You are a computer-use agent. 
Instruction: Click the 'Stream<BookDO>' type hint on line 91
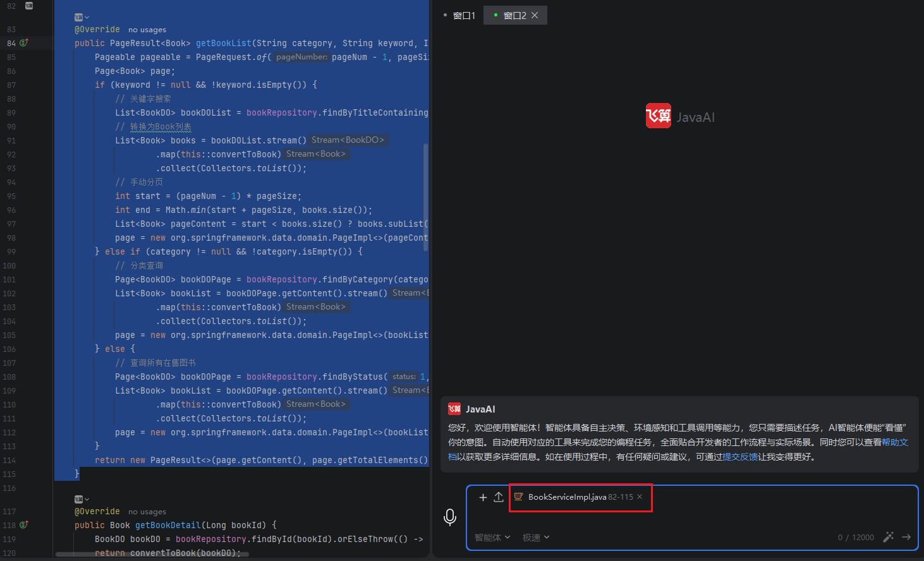[348, 140]
